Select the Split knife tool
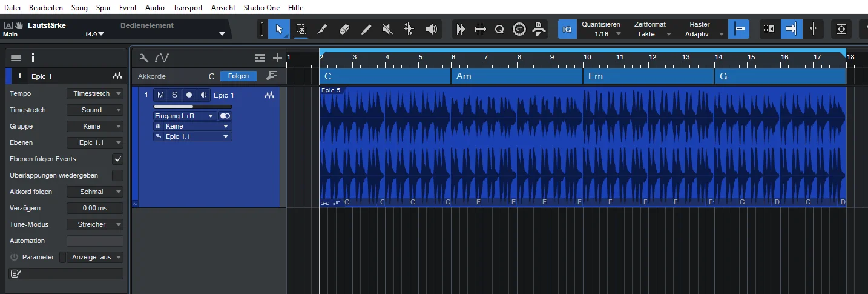This screenshot has height=294, width=868. tap(322, 29)
